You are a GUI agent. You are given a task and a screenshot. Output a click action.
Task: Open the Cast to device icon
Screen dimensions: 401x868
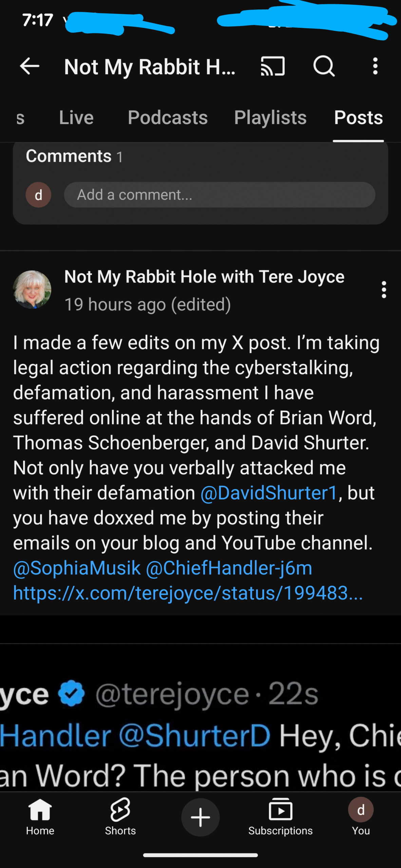coord(272,66)
